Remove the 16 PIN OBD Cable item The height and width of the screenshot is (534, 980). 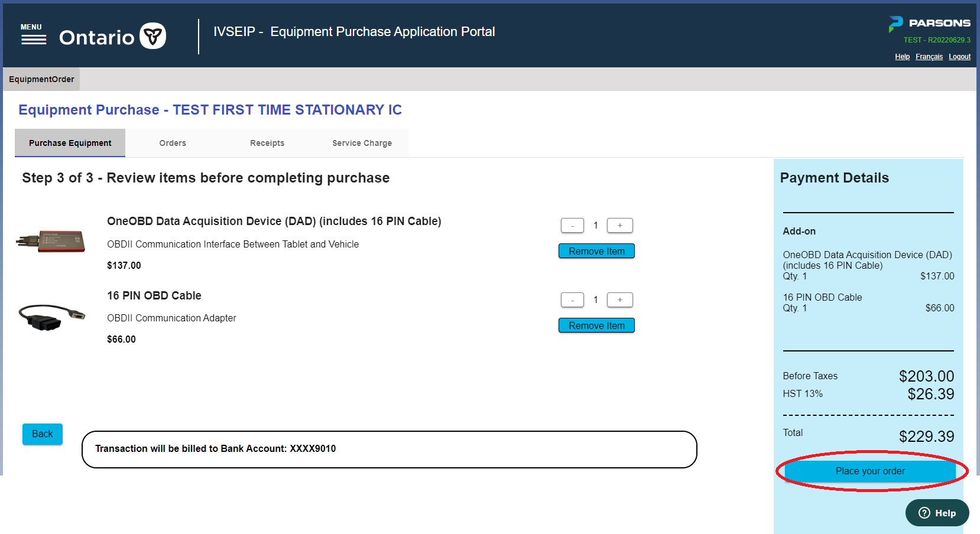coord(596,325)
